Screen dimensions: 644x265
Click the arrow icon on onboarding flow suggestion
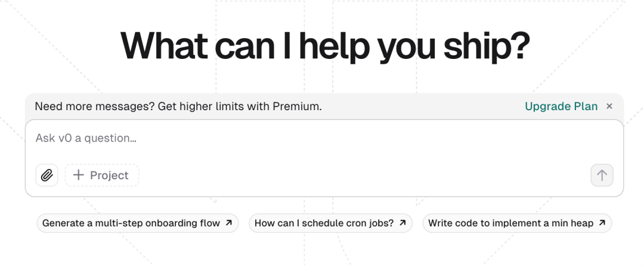tap(228, 223)
